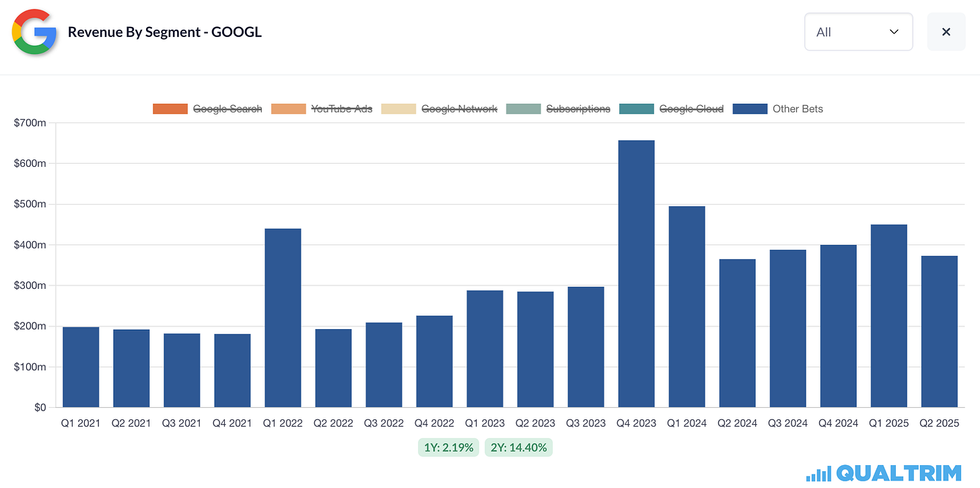The width and height of the screenshot is (980, 488).
Task: Click the $0 axis label
Action: tap(39, 407)
